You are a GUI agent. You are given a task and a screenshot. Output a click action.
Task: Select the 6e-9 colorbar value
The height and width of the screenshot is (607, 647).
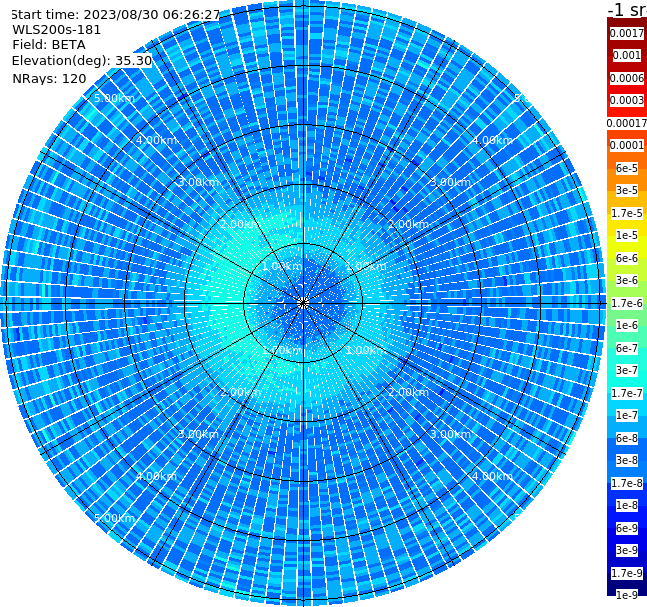627,528
